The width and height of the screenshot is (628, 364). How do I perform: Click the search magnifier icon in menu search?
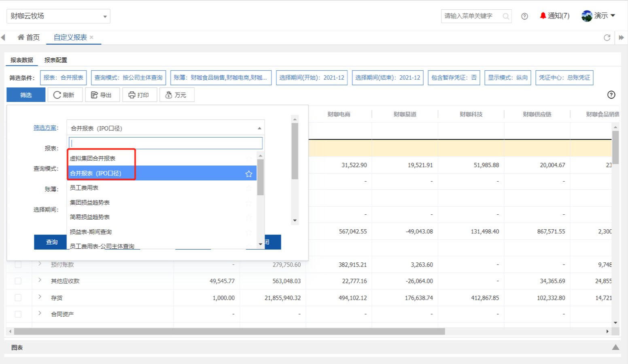point(506,16)
